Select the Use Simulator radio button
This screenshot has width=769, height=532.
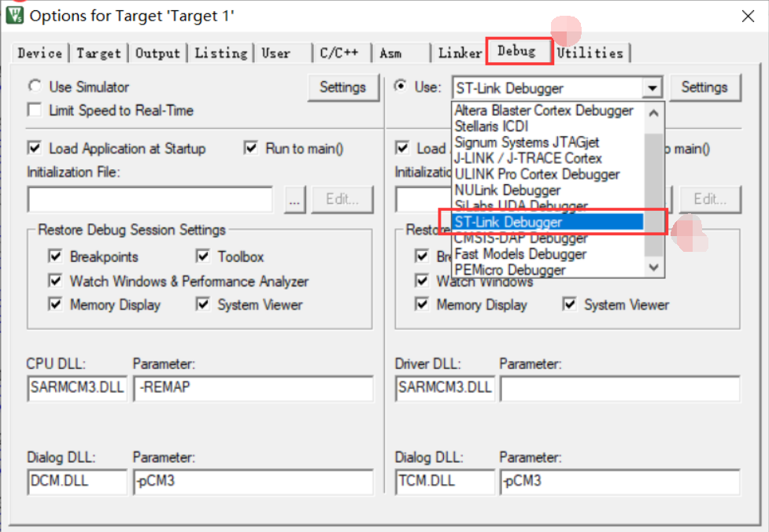pyautogui.click(x=35, y=87)
